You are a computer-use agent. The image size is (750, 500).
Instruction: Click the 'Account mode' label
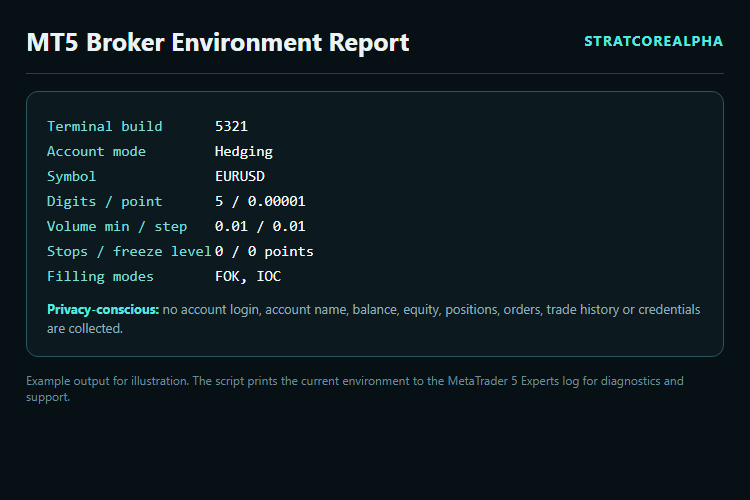[96, 152]
